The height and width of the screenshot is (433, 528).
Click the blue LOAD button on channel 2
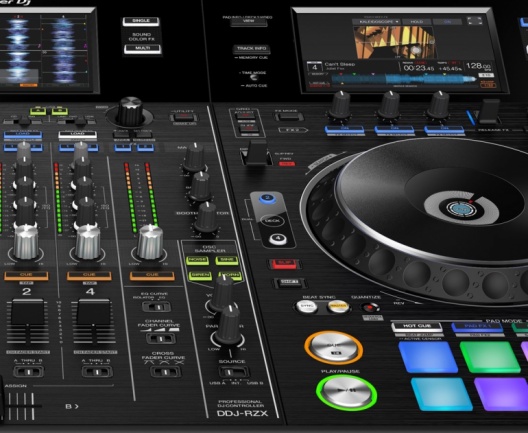pos(23,135)
